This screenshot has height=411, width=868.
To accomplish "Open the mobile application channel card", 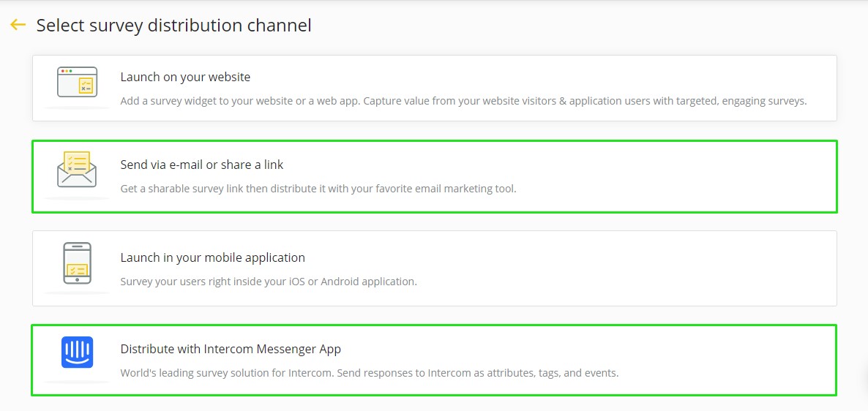I will [435, 268].
